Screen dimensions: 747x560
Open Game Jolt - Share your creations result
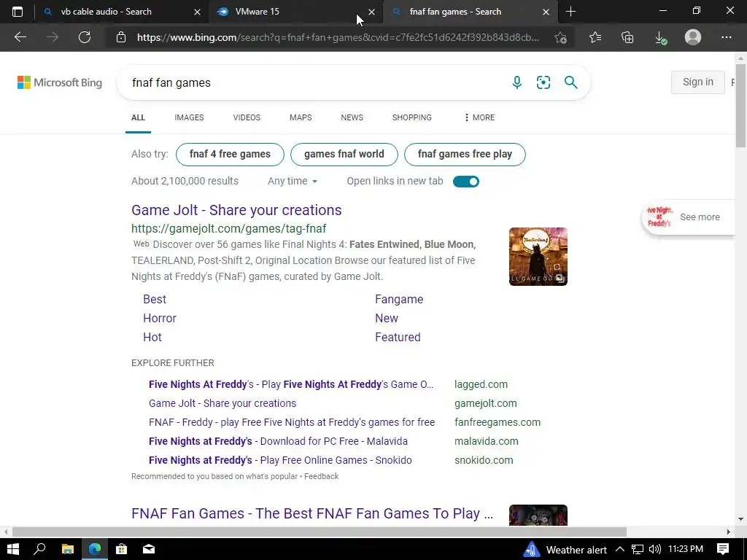click(236, 210)
